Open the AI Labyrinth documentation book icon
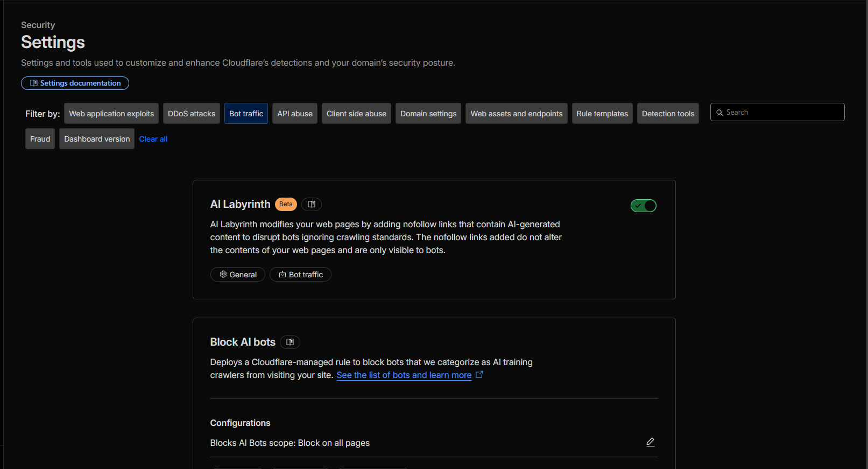 312,204
